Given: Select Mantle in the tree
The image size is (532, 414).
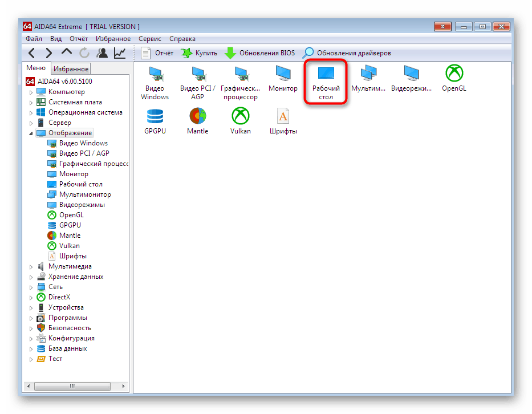Looking at the screenshot, I should tap(64, 236).
